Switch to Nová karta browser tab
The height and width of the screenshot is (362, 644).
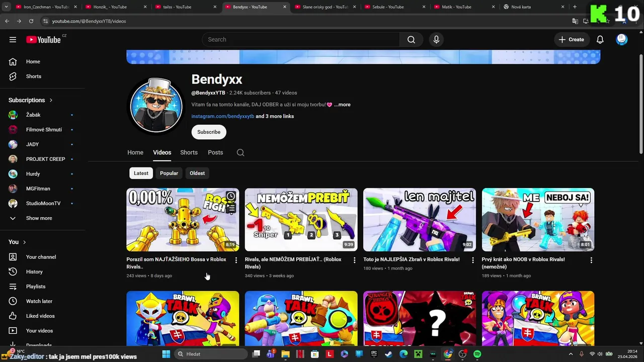tap(533, 7)
